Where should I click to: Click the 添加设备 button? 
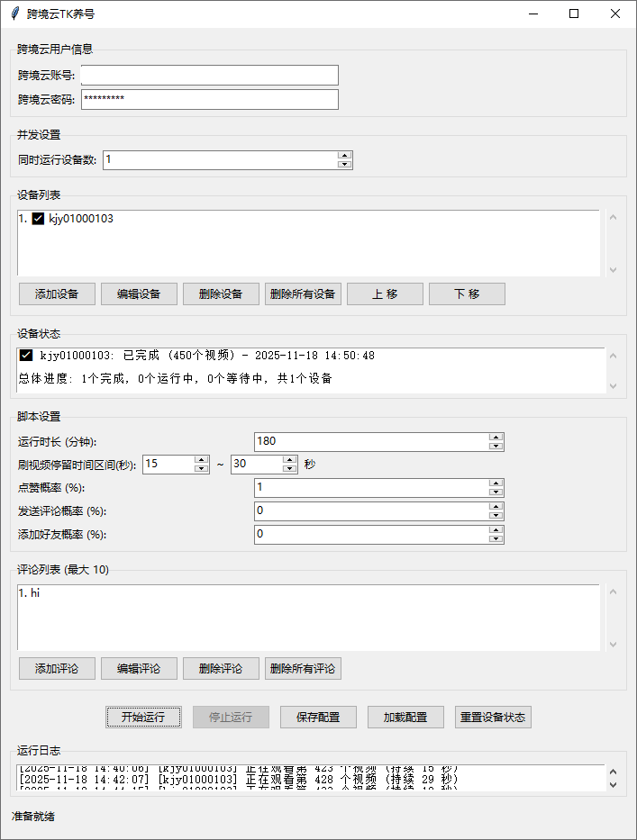click(x=57, y=294)
